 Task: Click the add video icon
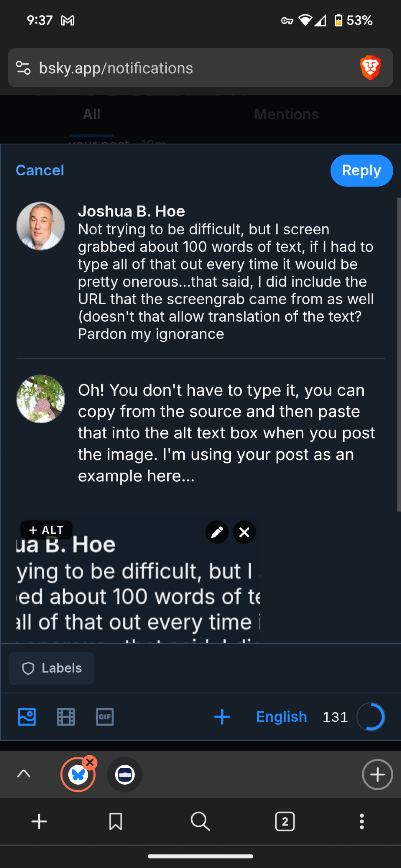[x=66, y=717]
